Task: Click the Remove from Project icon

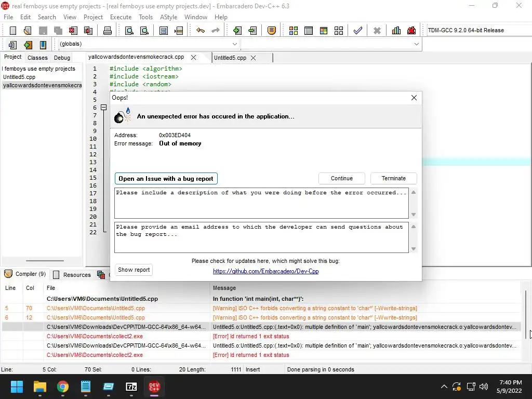Action: tap(252, 31)
